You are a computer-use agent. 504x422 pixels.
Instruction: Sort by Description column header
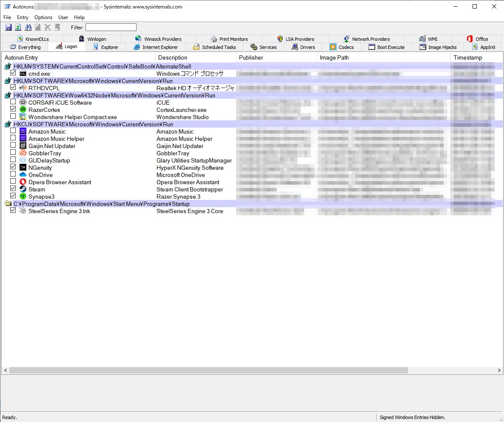[196, 57]
